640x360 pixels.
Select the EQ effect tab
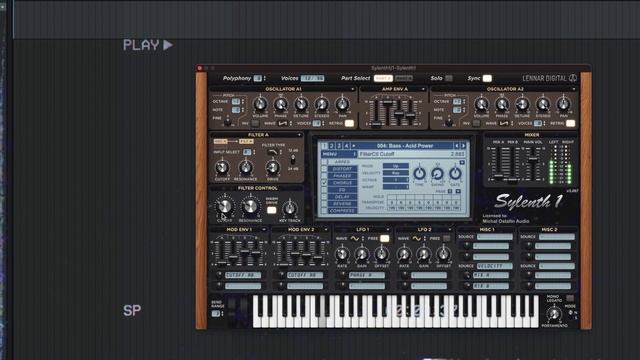pyautogui.click(x=342, y=190)
